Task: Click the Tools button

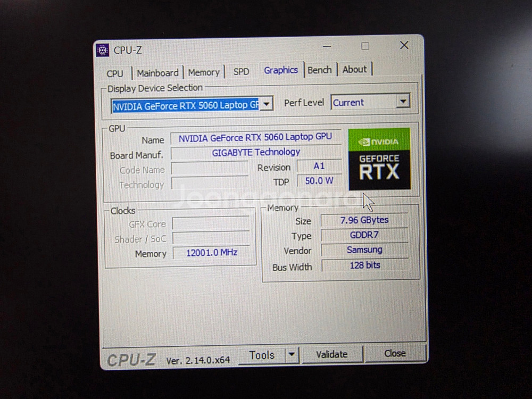Action: click(x=262, y=355)
